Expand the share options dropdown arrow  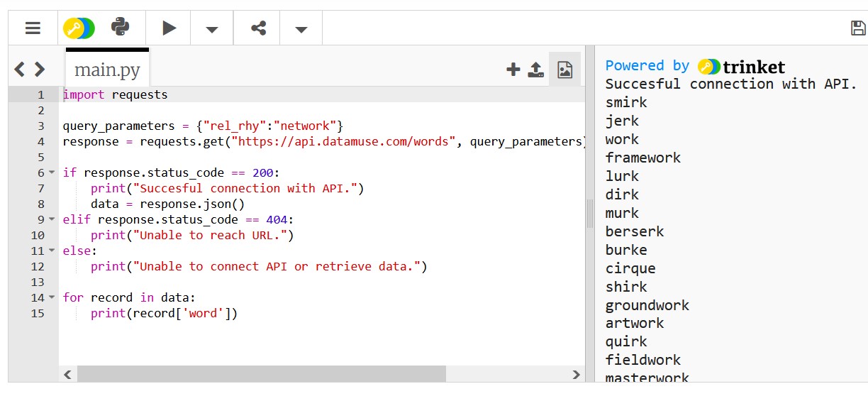301,29
